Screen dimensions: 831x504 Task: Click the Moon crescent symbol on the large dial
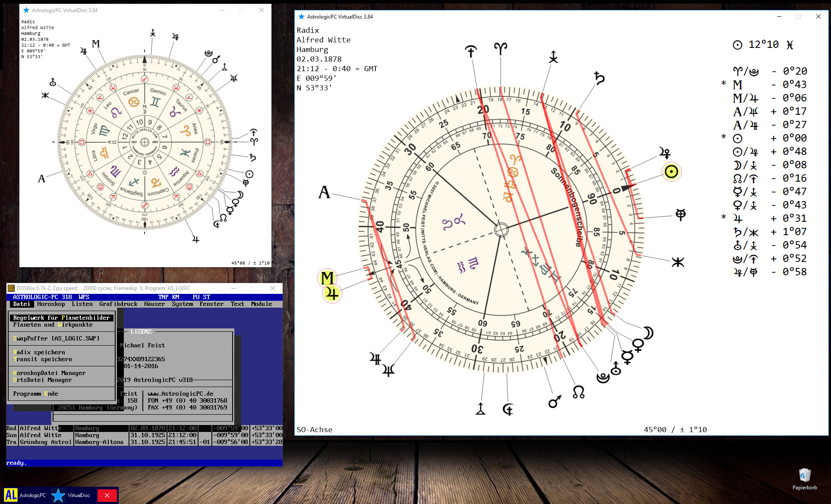pos(647,333)
